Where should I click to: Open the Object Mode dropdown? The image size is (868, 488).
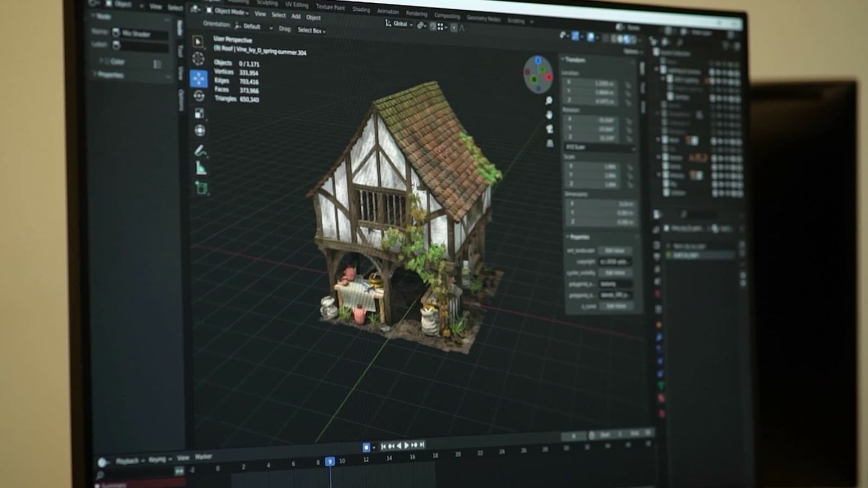coord(227,11)
